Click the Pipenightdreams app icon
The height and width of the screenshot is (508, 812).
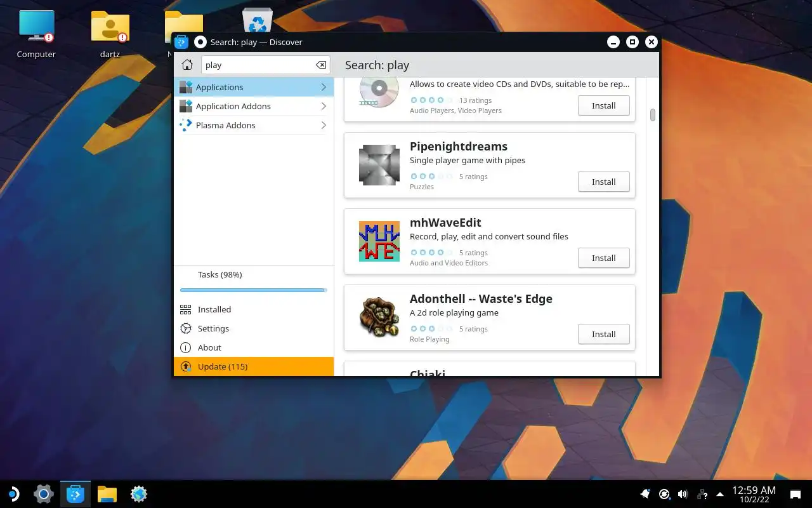379,165
